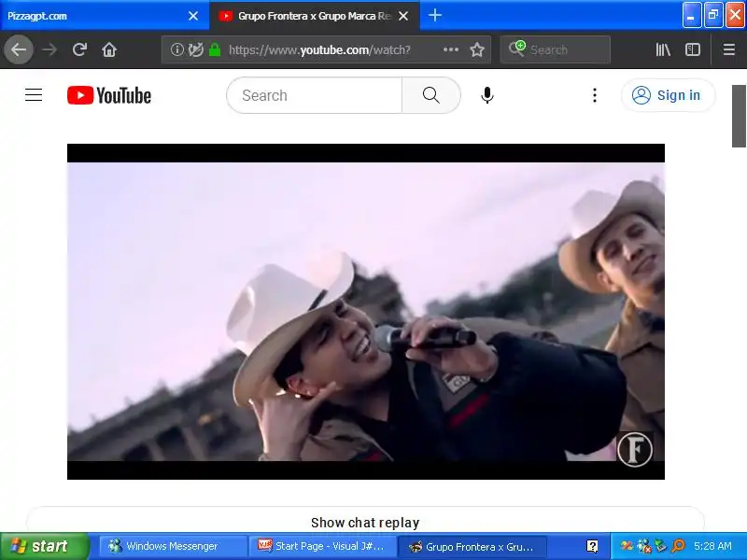Screen dimensions: 747x560
Task: Open a new browser tab
Action: 435,15
